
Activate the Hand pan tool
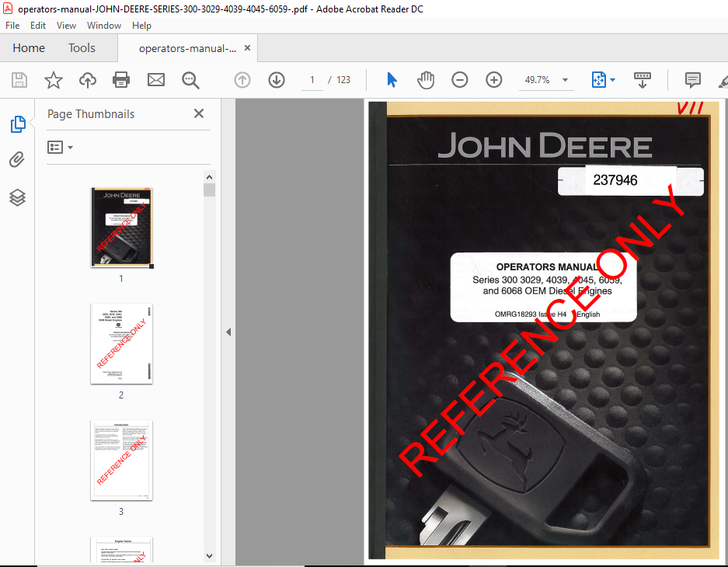click(425, 80)
